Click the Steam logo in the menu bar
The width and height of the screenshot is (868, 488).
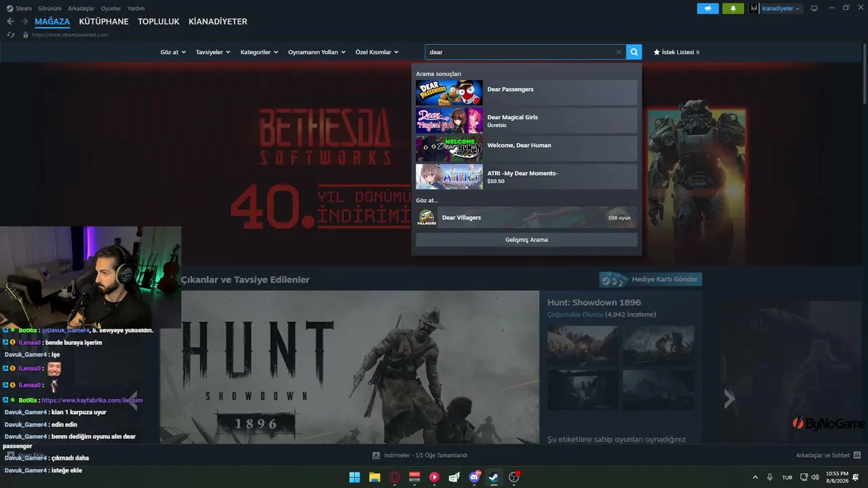(x=9, y=8)
